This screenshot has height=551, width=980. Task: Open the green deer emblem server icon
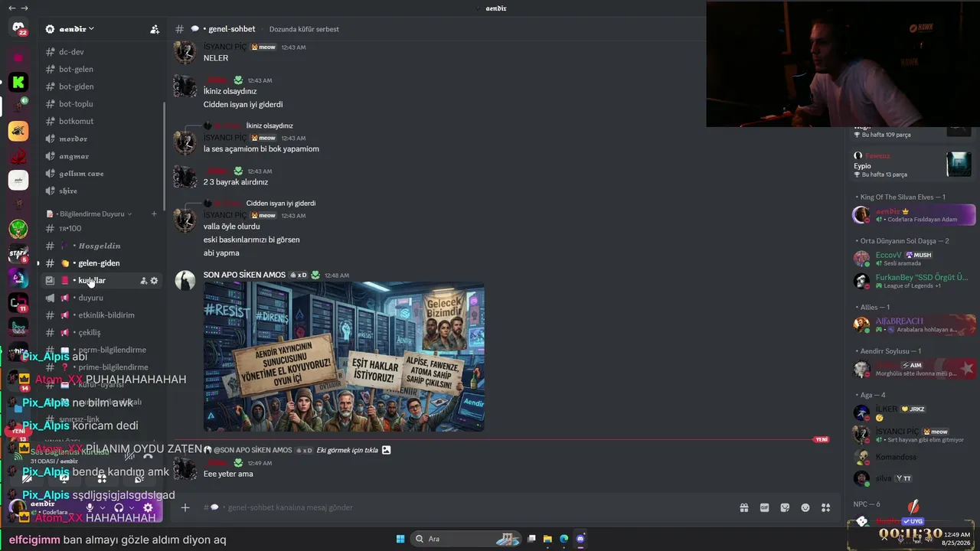coord(18,229)
